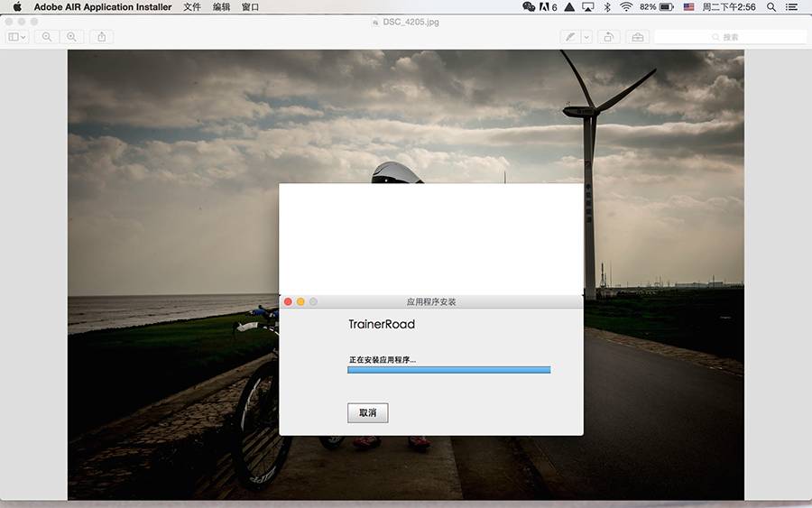The image size is (812, 508).
Task: Click the zoom in button in Preview
Action: tap(71, 37)
